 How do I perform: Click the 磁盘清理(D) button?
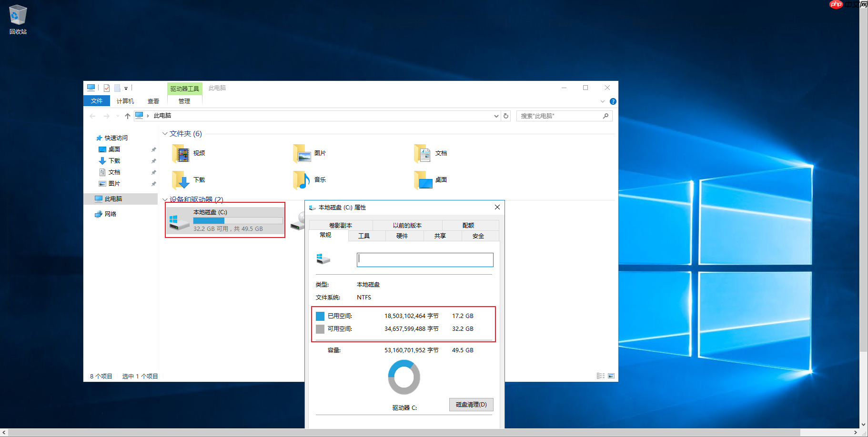471,404
